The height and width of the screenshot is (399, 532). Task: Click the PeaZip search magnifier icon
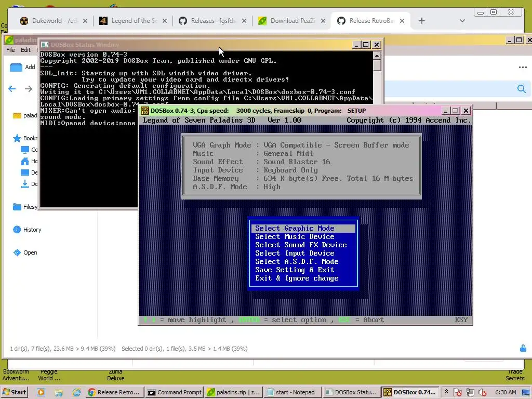tap(522, 89)
